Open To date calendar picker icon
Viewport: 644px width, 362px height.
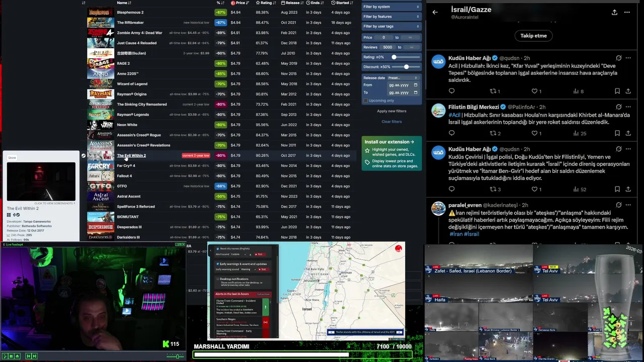[x=416, y=93]
